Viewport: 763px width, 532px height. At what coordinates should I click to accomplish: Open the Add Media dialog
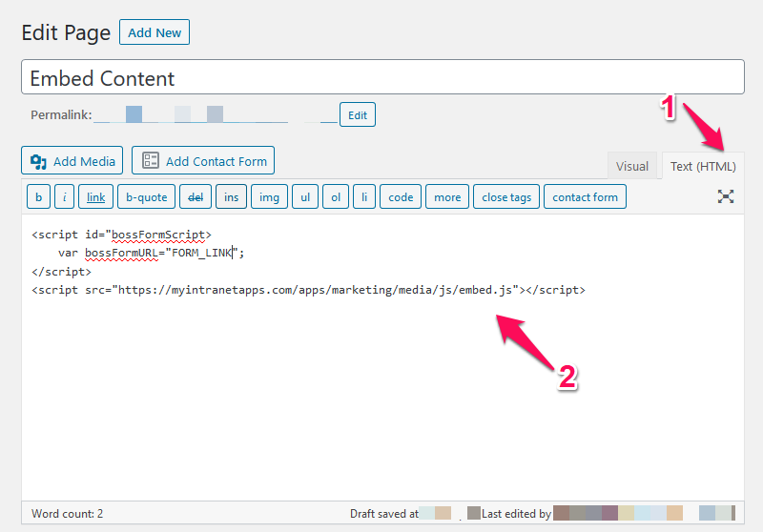tap(72, 160)
